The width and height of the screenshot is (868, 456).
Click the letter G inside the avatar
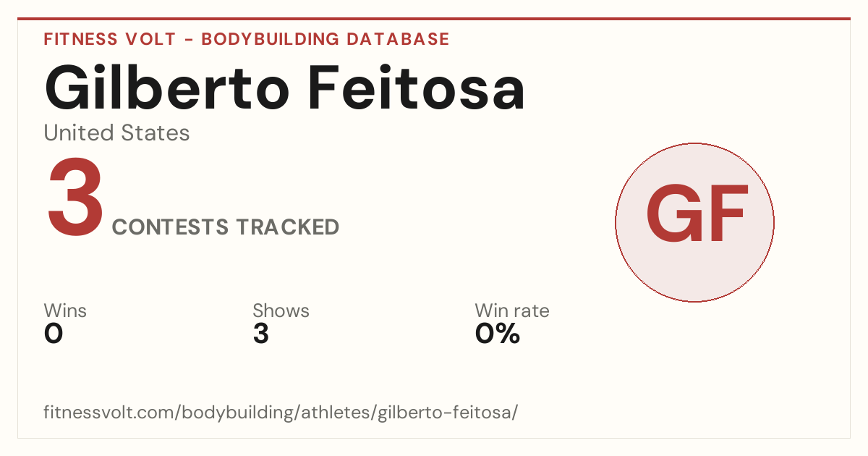(671, 214)
